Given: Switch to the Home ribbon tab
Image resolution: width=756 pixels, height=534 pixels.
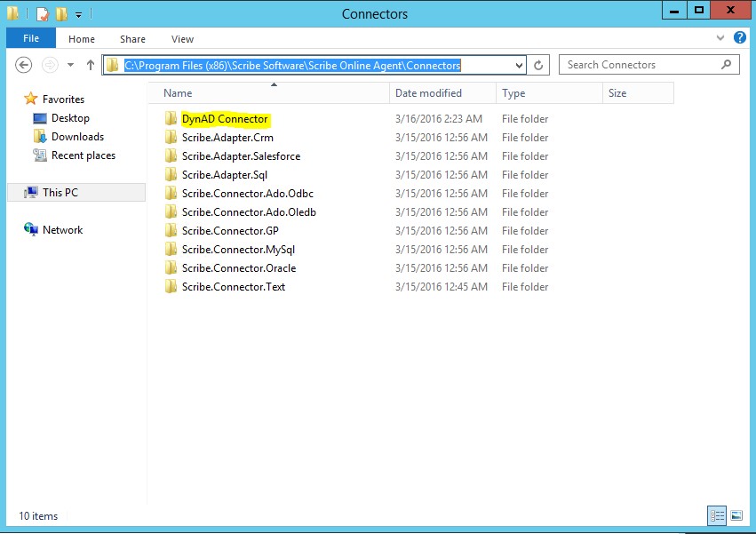Looking at the screenshot, I should coord(82,39).
